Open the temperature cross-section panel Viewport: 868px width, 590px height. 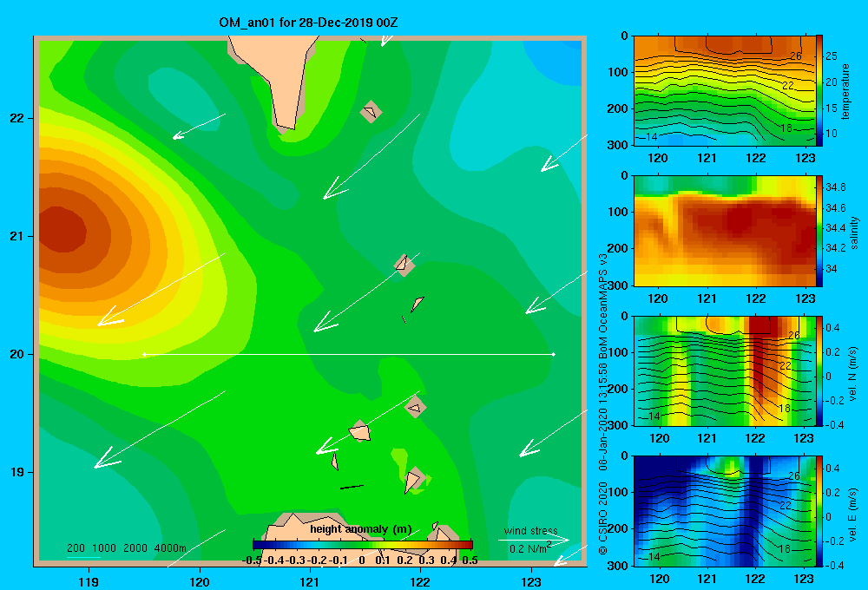click(725, 90)
